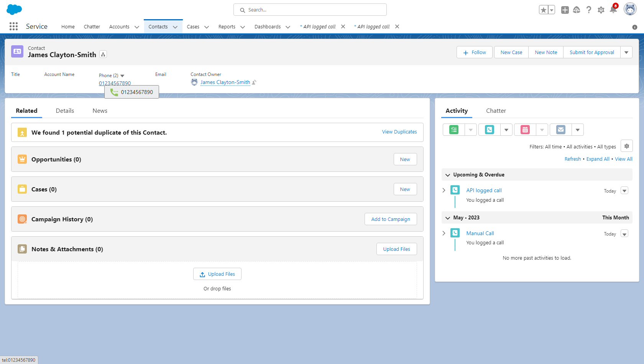Switch to the Chatter panel tab
Image resolution: width=644 pixels, height=364 pixels.
[x=496, y=110]
